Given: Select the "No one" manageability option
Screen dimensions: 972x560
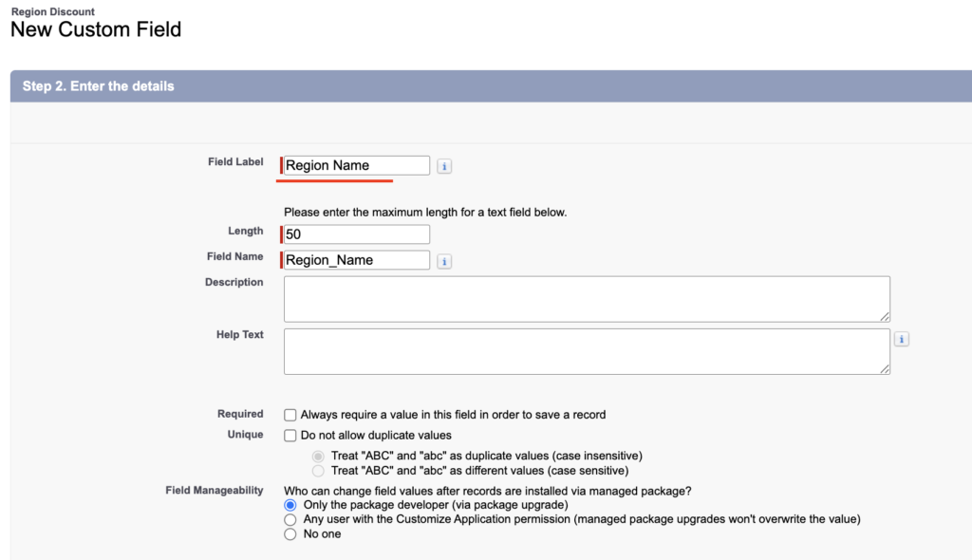Looking at the screenshot, I should click(290, 533).
